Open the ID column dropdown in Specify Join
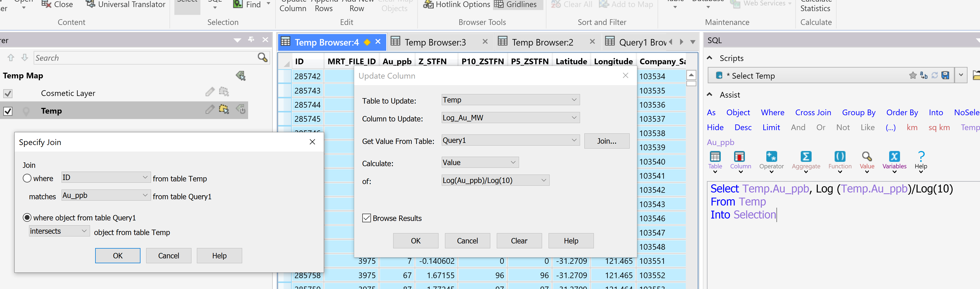980x289 pixels. click(x=106, y=177)
